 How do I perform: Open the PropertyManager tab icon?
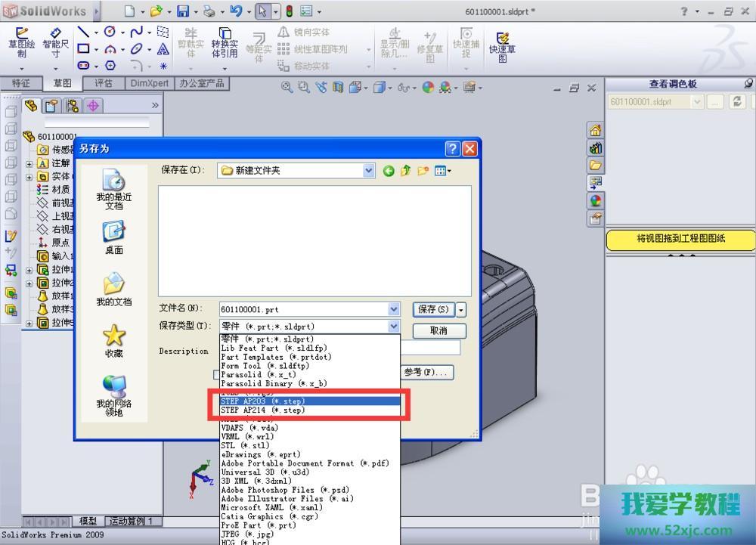51,106
